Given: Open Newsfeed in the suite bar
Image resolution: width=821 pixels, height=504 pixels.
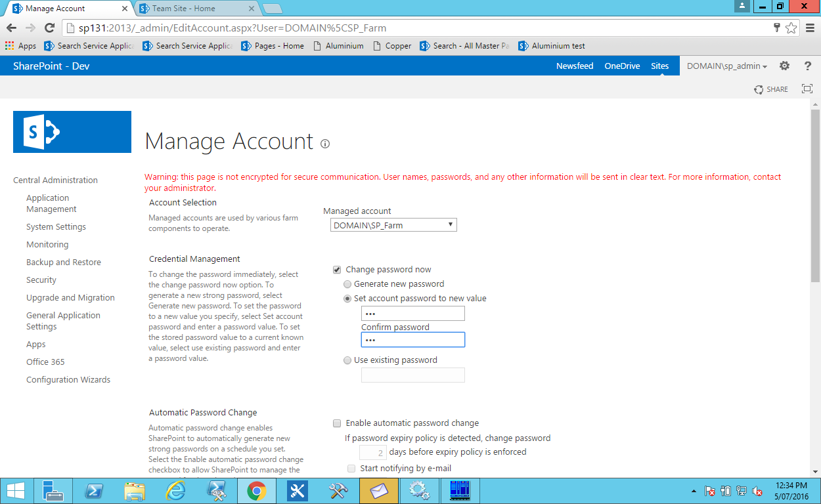Looking at the screenshot, I should click(575, 66).
